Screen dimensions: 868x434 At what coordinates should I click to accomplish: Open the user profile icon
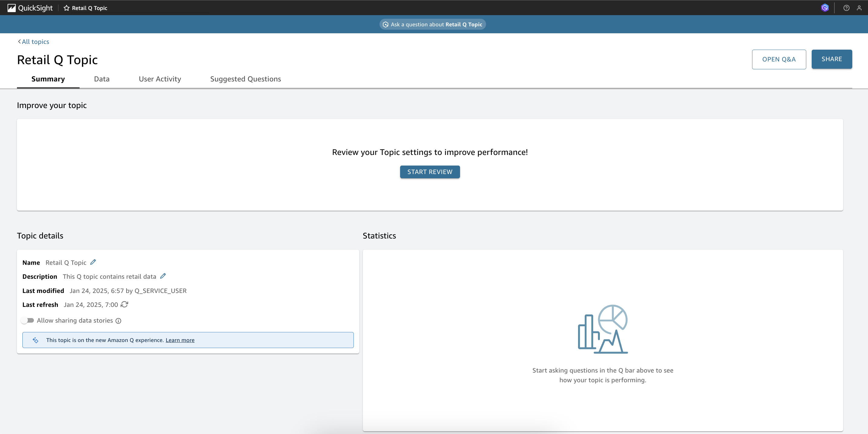[859, 8]
